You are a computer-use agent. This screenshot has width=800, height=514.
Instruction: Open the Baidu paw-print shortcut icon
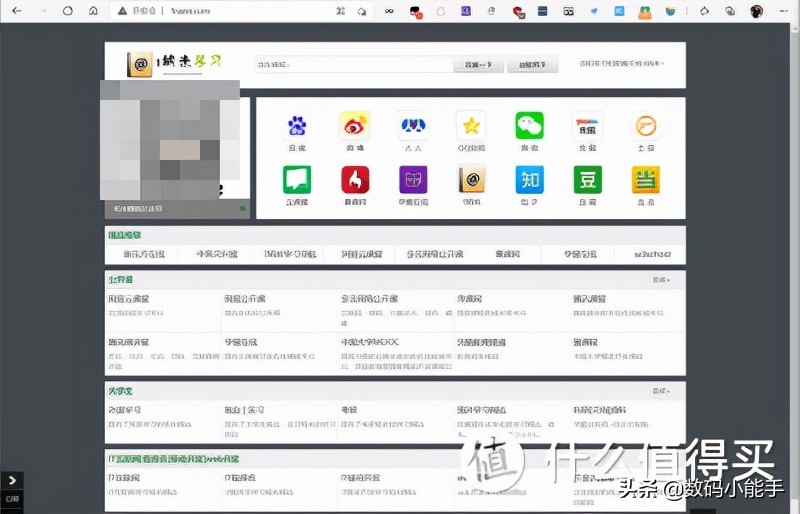(297, 126)
